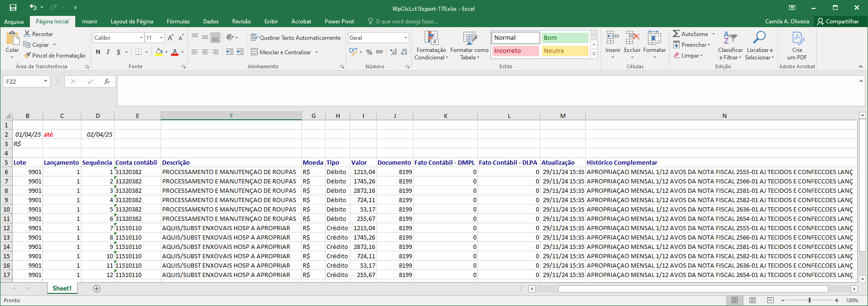Open Formatar como Tabela menu
The image size is (868, 306).
pos(470,45)
